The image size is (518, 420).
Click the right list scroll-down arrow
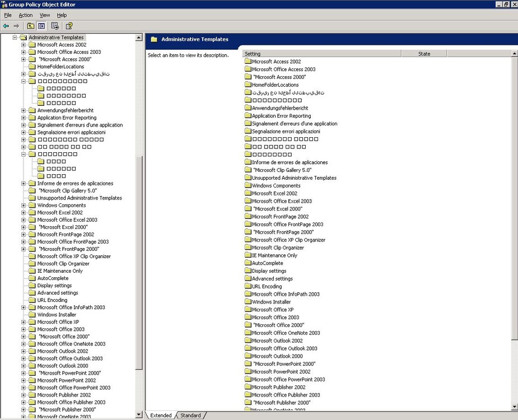tap(515, 407)
